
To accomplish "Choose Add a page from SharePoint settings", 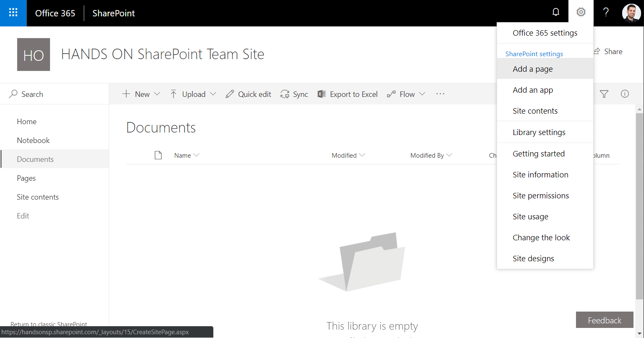I will click(x=533, y=68).
